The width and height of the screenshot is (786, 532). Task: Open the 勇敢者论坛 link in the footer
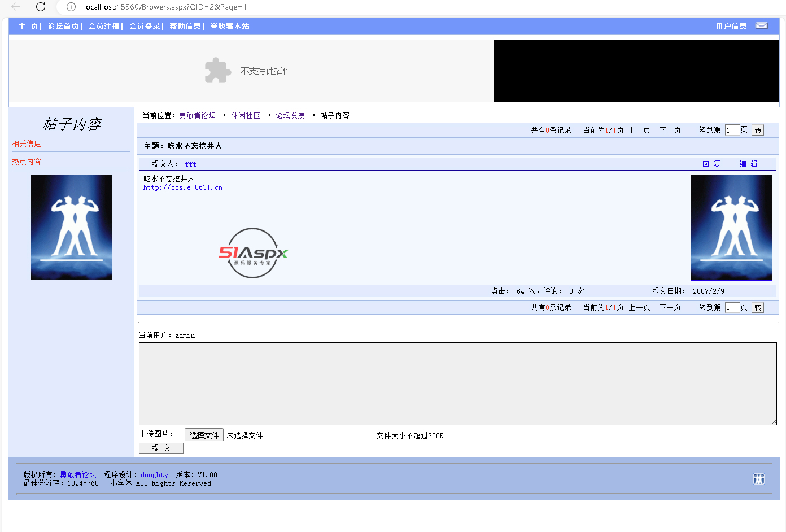[x=78, y=475]
